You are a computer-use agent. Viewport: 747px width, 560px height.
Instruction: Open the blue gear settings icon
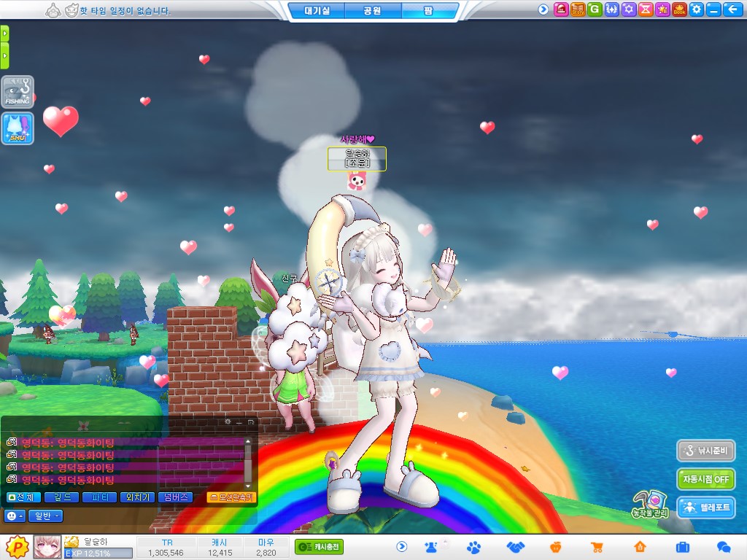[x=697, y=9]
